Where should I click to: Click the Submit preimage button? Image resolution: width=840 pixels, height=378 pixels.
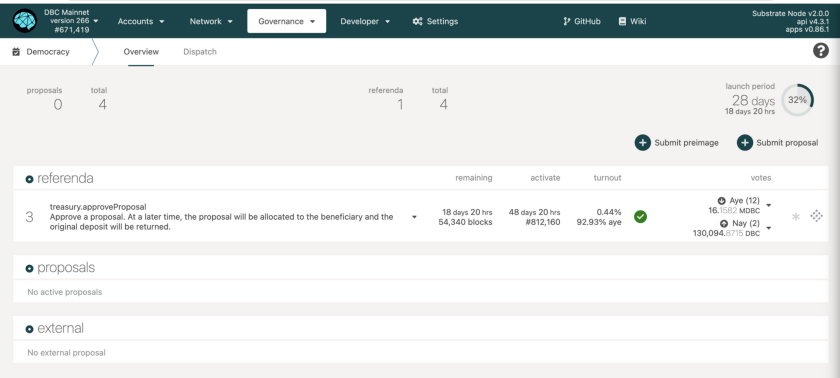(677, 143)
